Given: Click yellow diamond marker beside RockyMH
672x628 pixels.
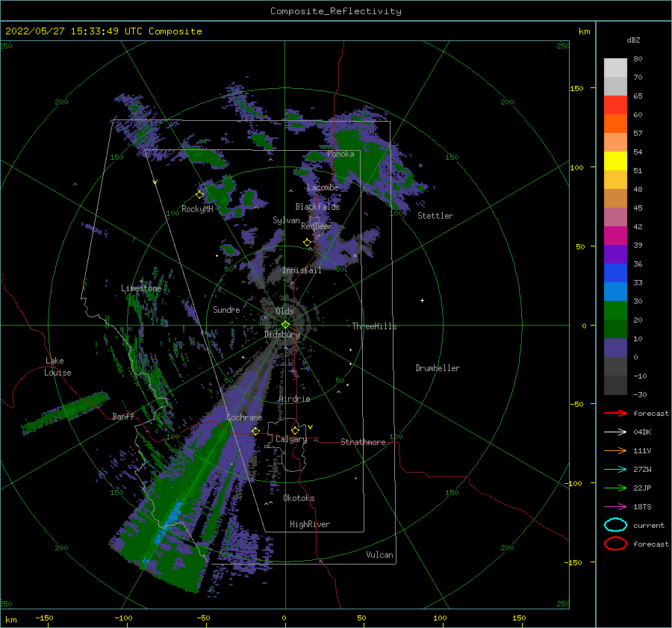Looking at the screenshot, I should click(x=199, y=195).
